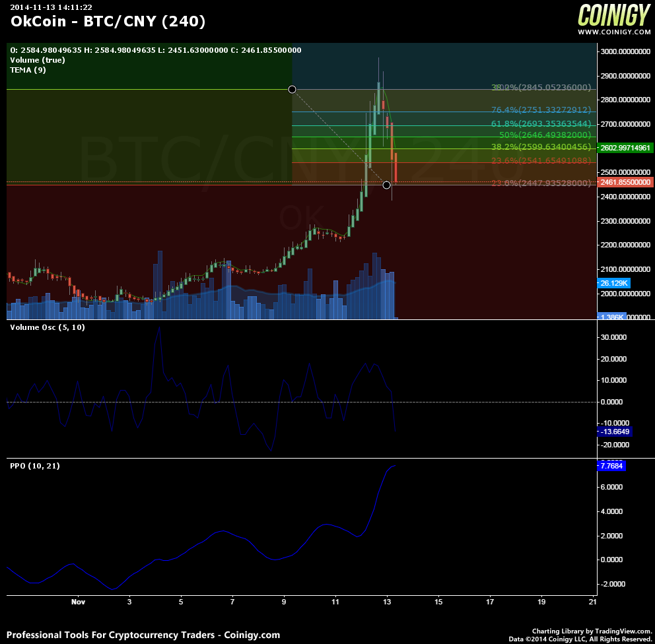Click the 2200.00000000 price axis value
The image size is (655, 644).
pyautogui.click(x=625, y=245)
